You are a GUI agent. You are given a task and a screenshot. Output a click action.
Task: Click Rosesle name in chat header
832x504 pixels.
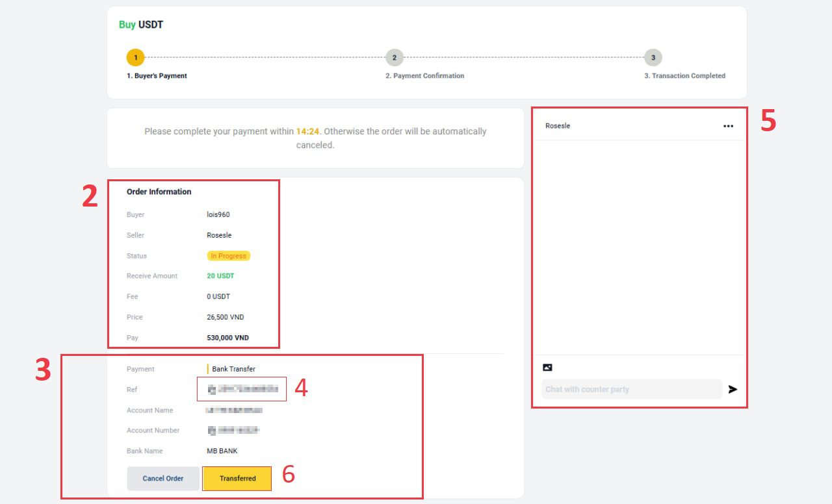click(558, 126)
